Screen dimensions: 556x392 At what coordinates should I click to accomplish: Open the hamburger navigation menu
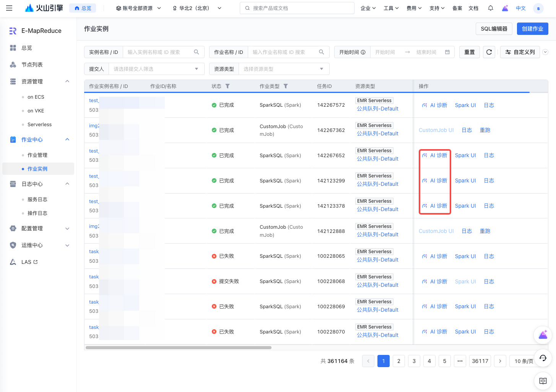point(9,8)
